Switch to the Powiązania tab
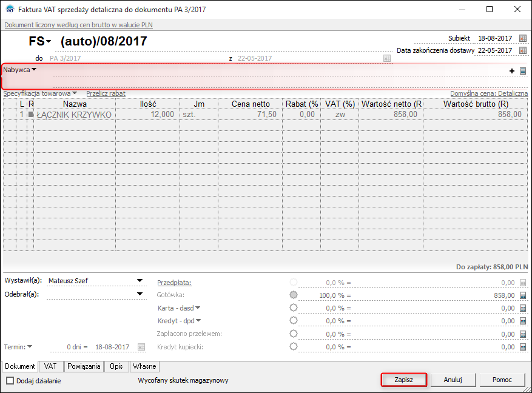The width and height of the screenshot is (532, 393). point(84,366)
